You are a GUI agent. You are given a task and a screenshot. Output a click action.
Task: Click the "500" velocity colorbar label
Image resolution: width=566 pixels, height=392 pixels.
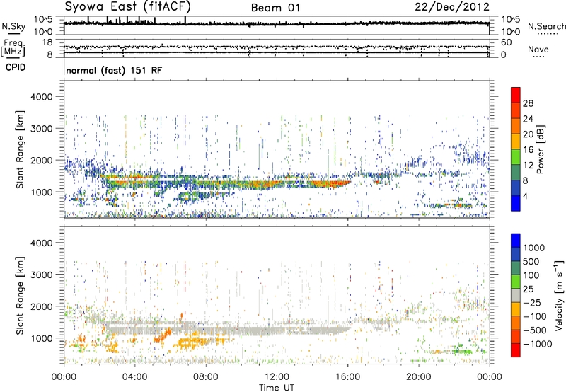pyautogui.click(x=531, y=261)
